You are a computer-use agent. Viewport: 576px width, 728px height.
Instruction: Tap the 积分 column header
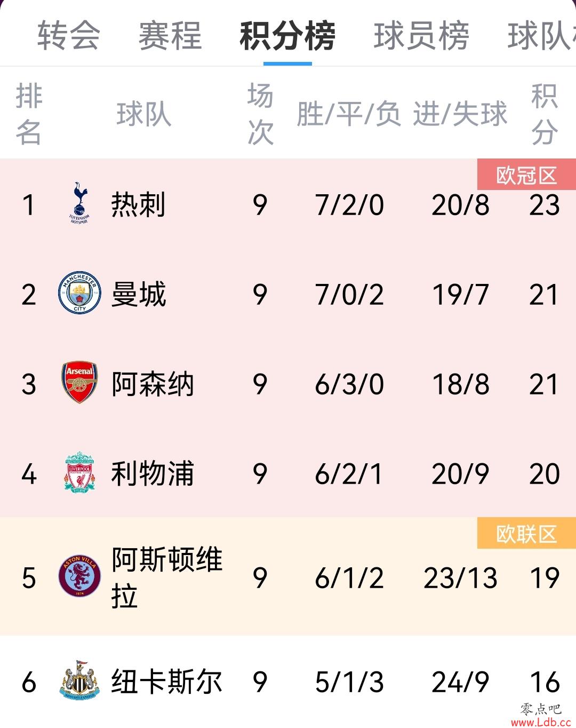tap(545, 114)
